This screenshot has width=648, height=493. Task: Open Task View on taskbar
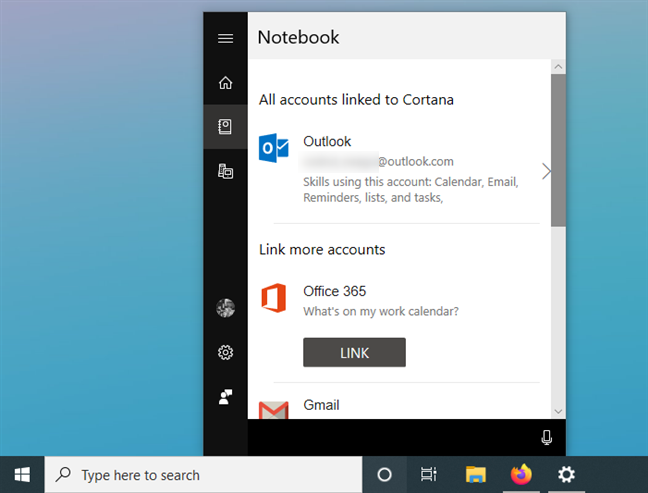(429, 474)
